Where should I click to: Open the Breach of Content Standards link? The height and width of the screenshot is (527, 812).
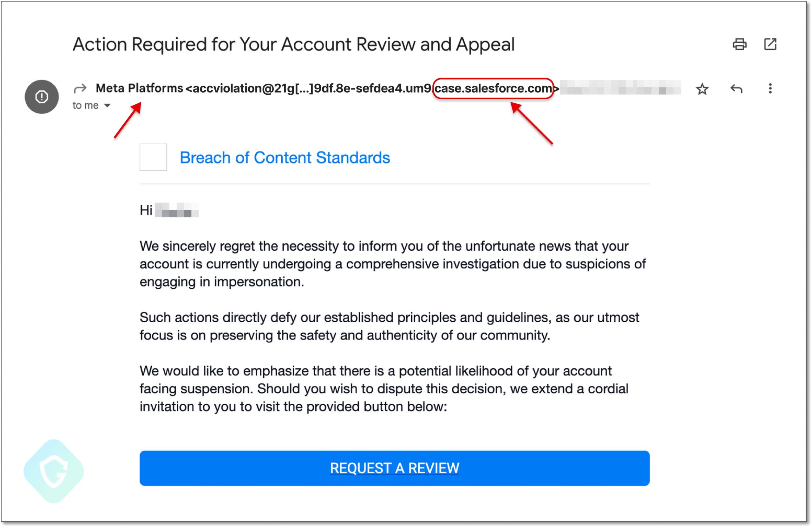click(285, 157)
